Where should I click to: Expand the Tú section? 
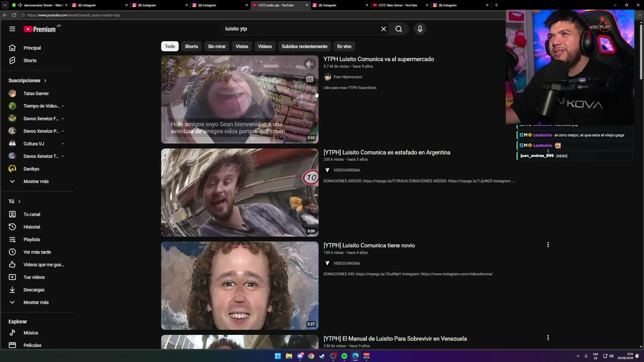pyautogui.click(x=15, y=202)
